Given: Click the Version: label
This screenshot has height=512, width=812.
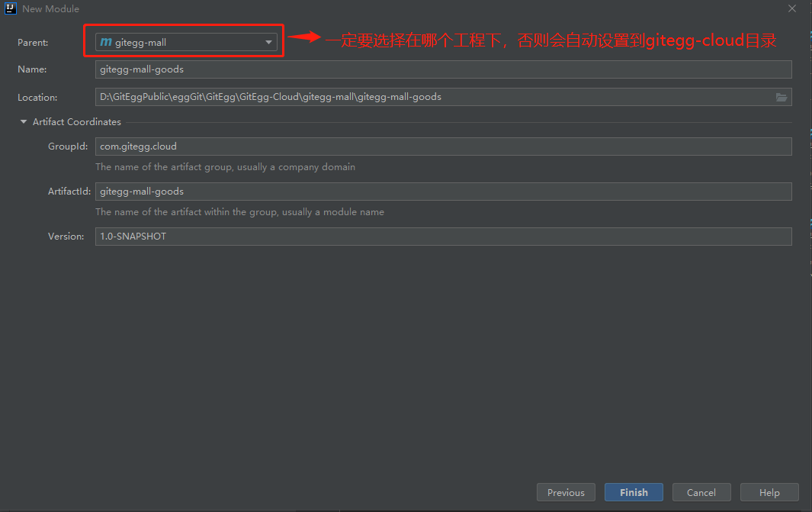Looking at the screenshot, I should tap(66, 237).
